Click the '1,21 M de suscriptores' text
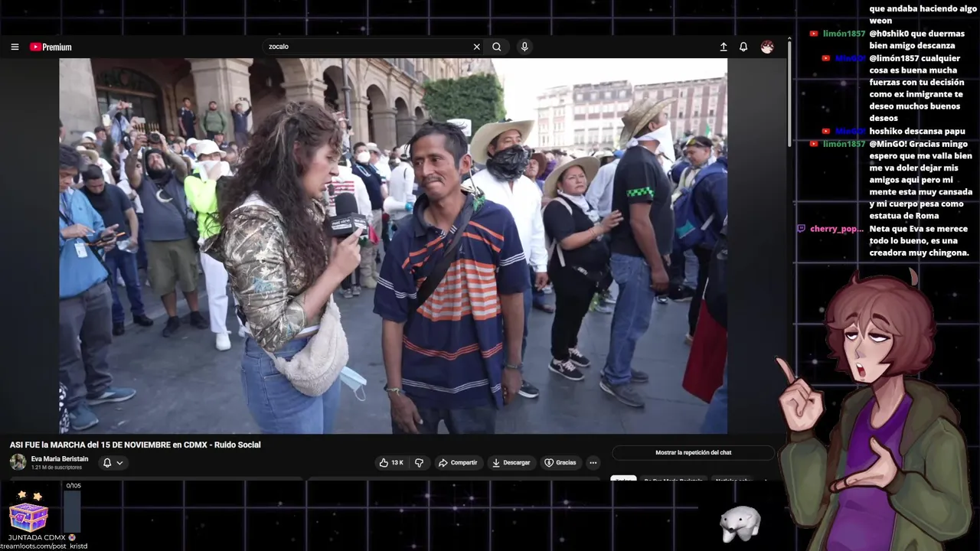The height and width of the screenshot is (551, 980). point(57,468)
